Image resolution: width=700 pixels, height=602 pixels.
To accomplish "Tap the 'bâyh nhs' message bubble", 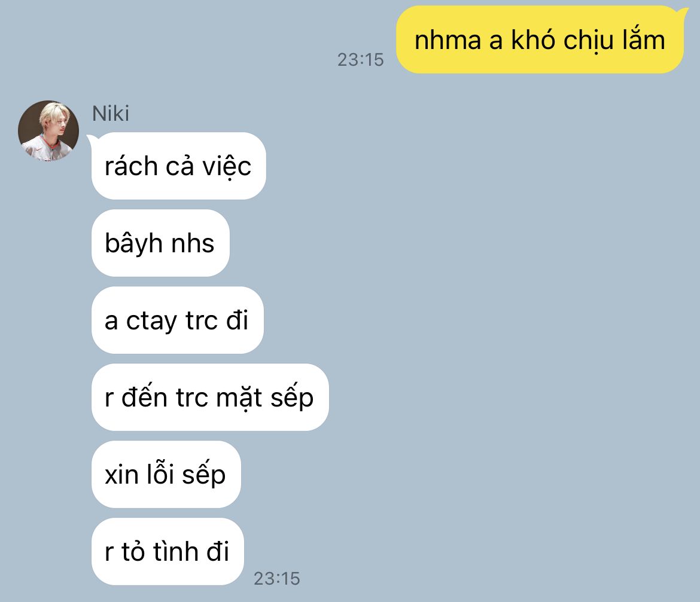I will point(160,243).
